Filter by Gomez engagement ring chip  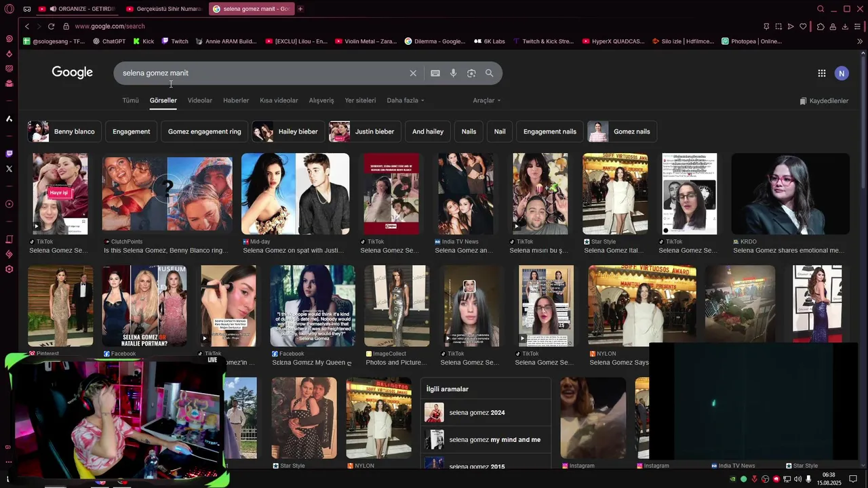tap(204, 131)
